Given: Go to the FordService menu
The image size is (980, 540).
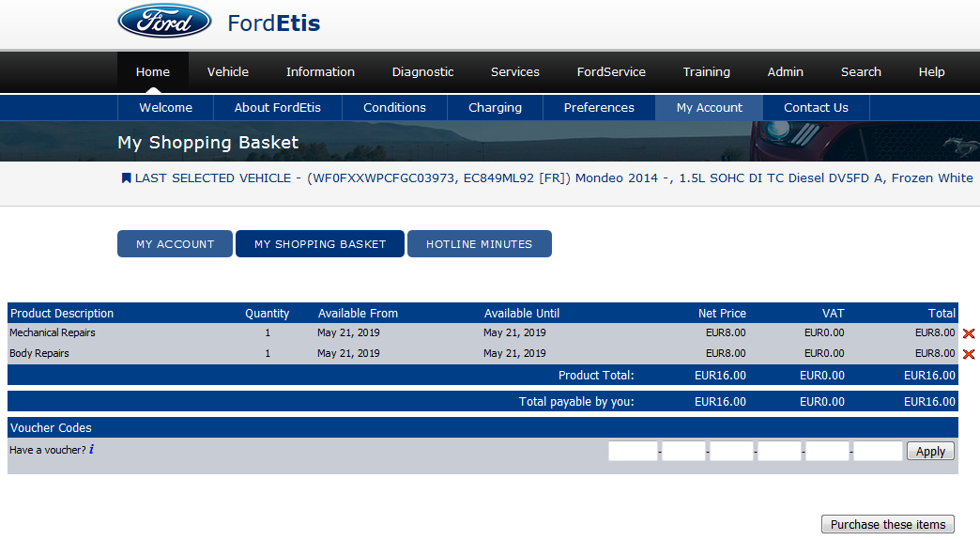Looking at the screenshot, I should tap(611, 72).
